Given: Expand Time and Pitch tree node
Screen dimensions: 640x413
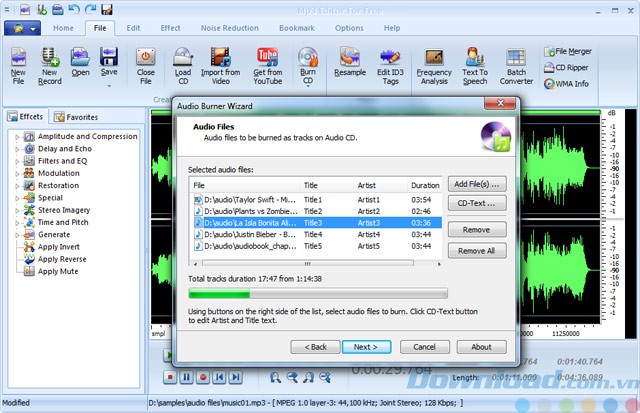Looking at the screenshot, I should (x=17, y=223).
